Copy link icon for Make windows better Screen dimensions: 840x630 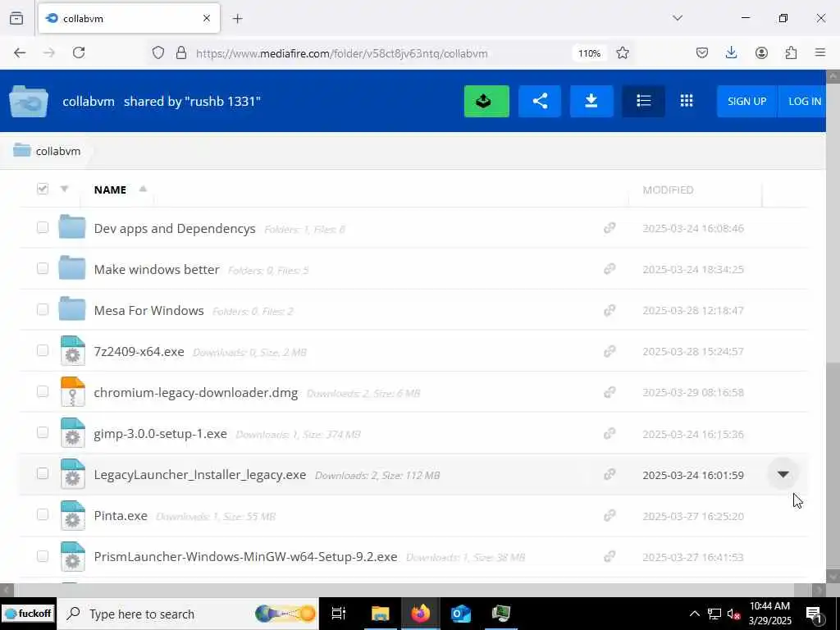[609, 269]
